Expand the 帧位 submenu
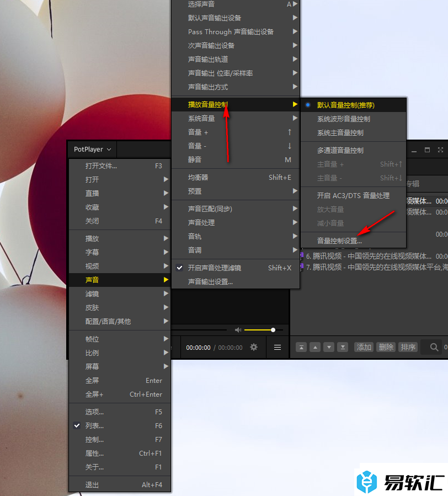This screenshot has width=448, height=496. coord(120,339)
